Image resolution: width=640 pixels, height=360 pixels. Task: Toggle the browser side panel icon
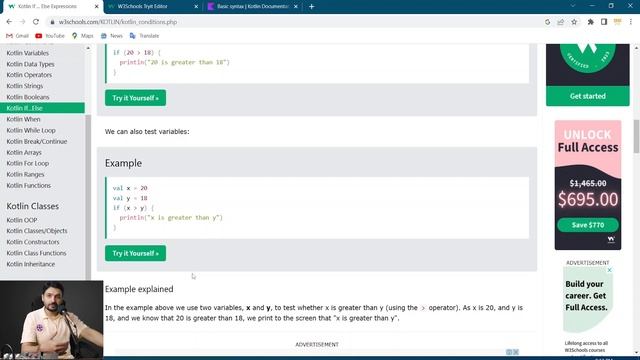point(604,22)
